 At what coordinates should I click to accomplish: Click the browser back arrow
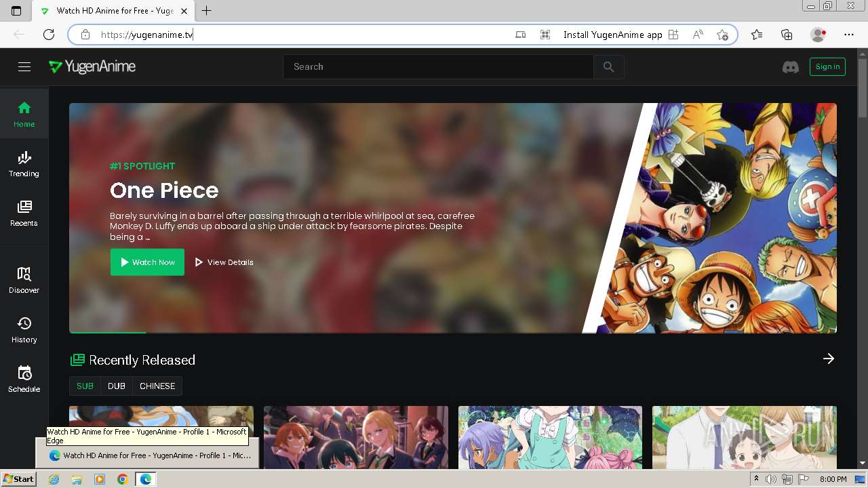(x=19, y=35)
